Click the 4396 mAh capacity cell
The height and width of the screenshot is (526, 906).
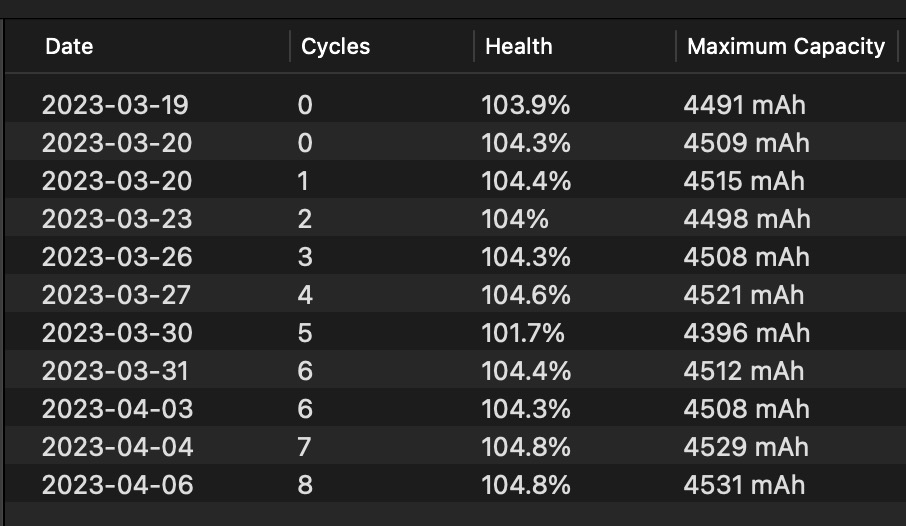(747, 333)
